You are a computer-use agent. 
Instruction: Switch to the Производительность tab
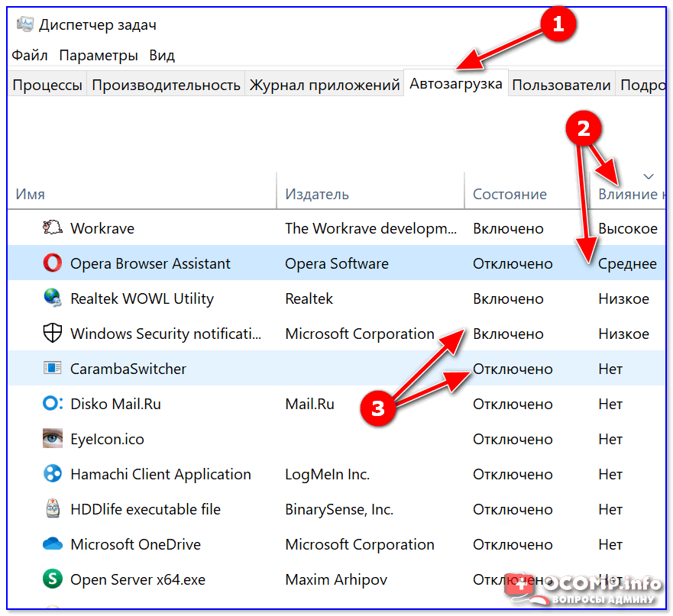(x=166, y=85)
